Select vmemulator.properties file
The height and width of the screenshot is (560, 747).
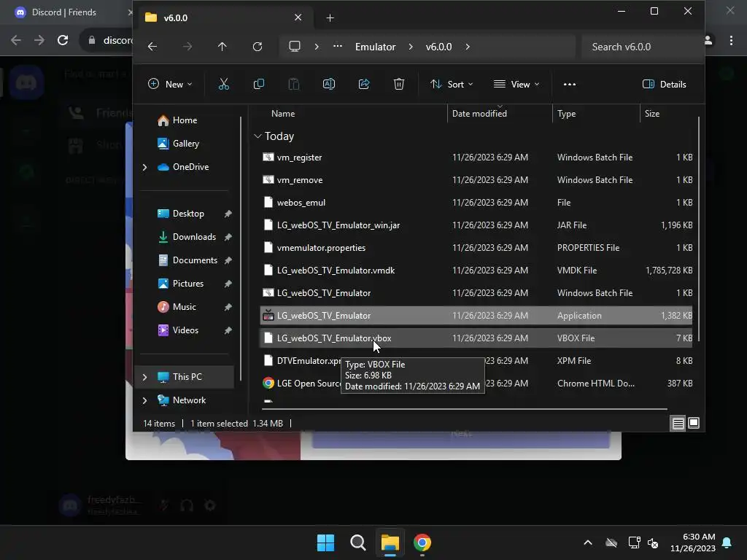click(x=476, y=248)
